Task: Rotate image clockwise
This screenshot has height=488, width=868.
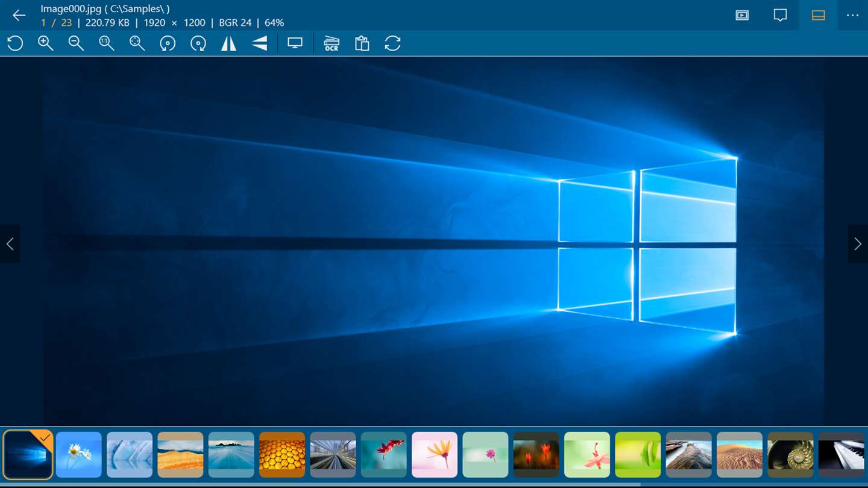Action: [198, 43]
